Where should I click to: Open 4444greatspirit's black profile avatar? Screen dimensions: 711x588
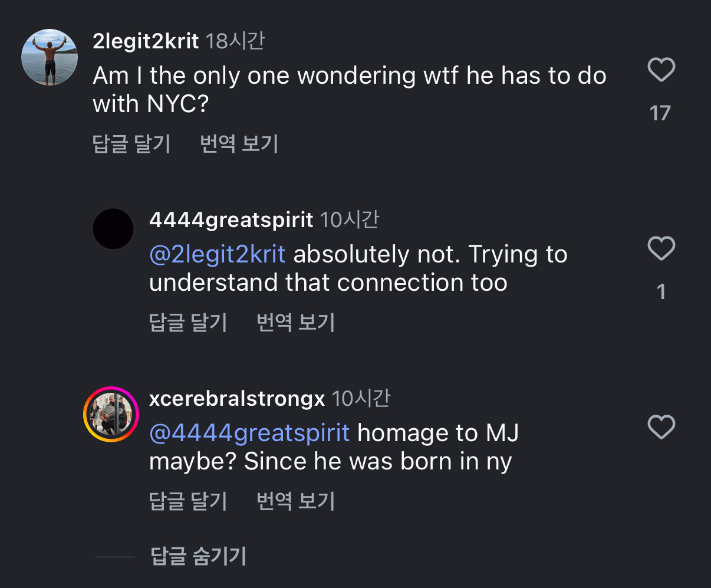(x=113, y=229)
